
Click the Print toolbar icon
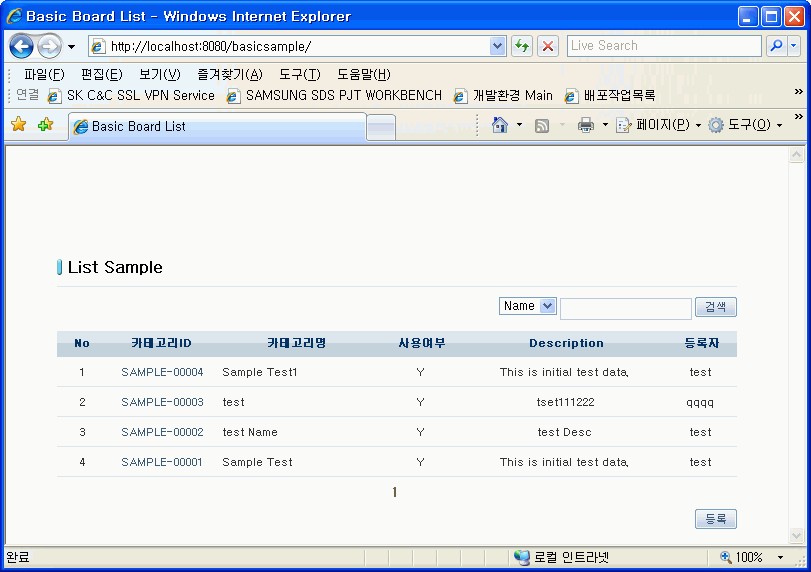point(586,125)
